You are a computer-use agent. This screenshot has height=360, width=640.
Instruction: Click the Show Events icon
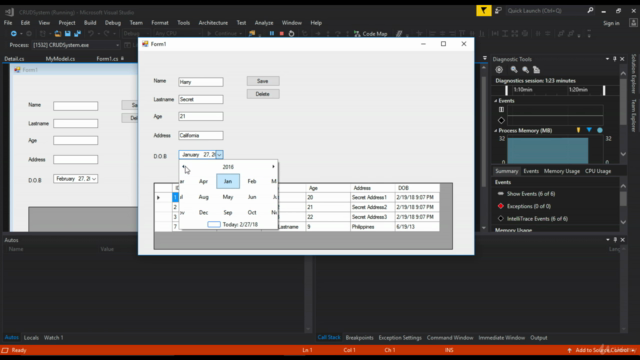[x=501, y=193]
